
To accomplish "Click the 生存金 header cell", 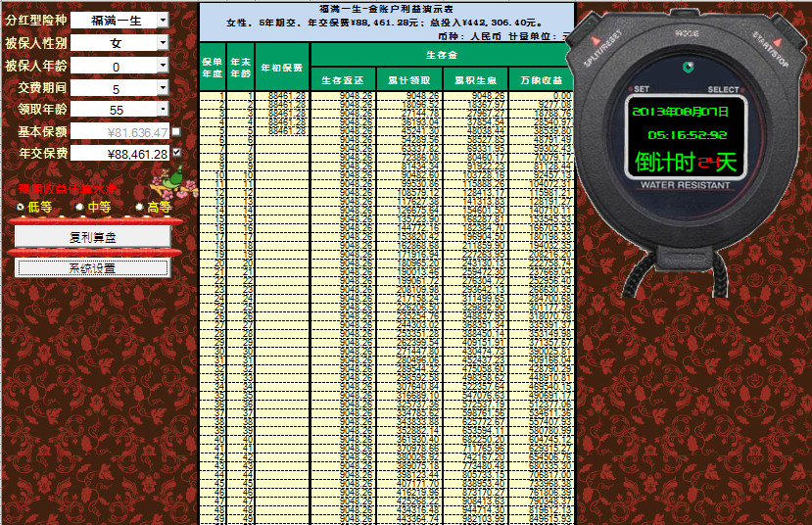I will [x=442, y=55].
